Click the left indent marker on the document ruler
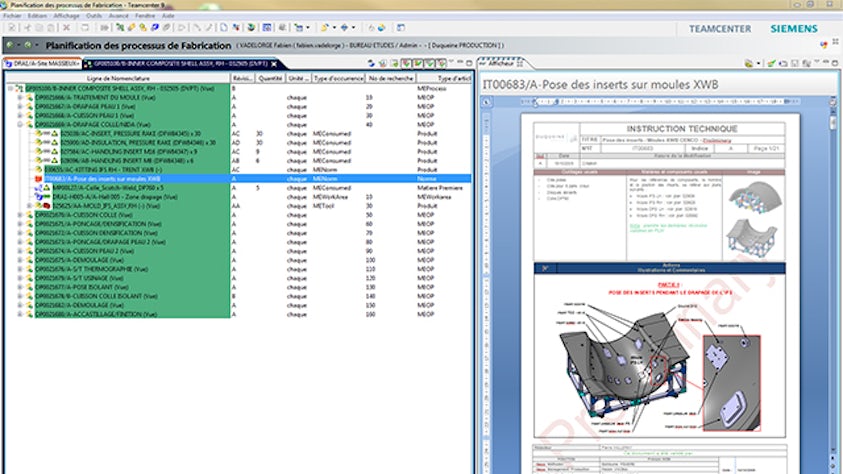 coord(535,102)
